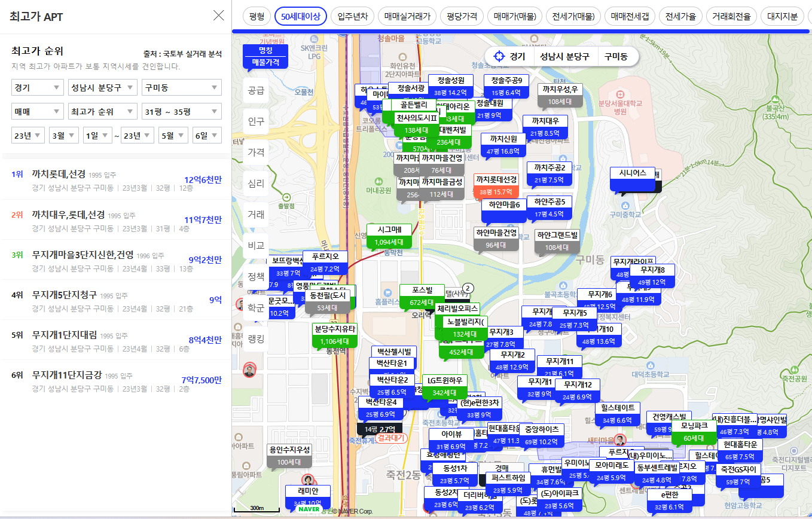The height and width of the screenshot is (519, 812).
Task: Click the 결과대기 badge on the map
Action: point(392,438)
